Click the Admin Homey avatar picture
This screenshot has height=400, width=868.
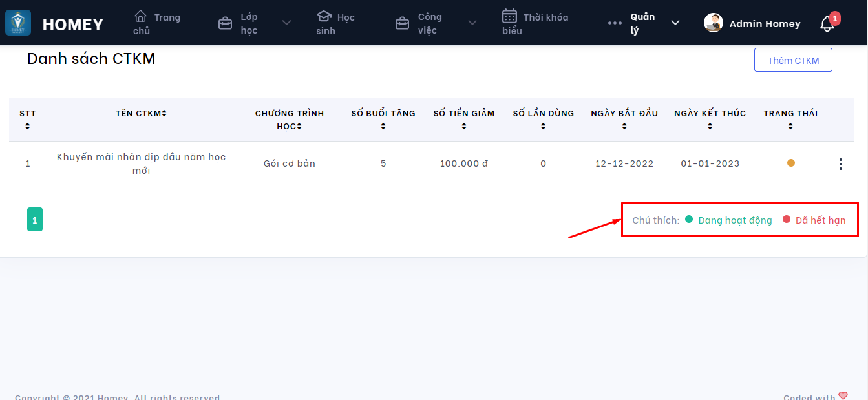coord(713,23)
